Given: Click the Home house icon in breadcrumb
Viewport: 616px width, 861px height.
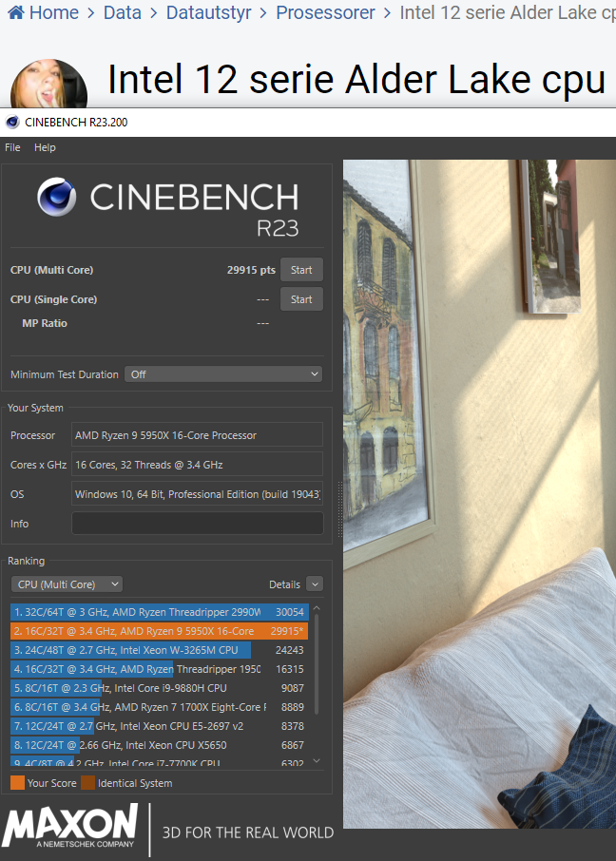Looking at the screenshot, I should (x=16, y=12).
